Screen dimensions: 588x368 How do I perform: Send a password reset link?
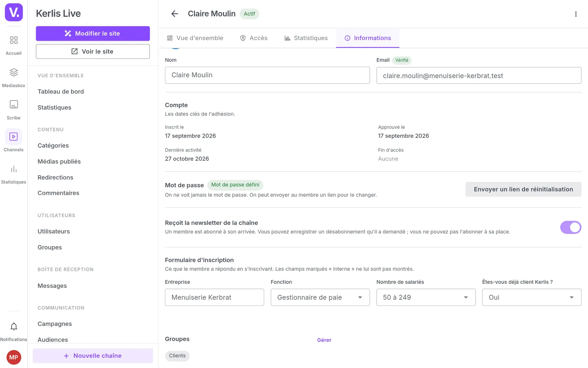(523, 189)
